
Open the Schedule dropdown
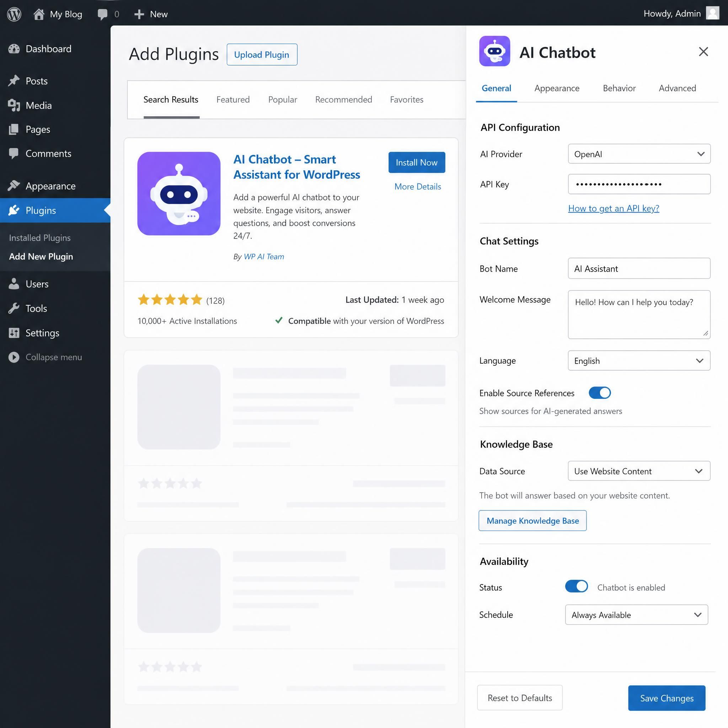pos(636,615)
